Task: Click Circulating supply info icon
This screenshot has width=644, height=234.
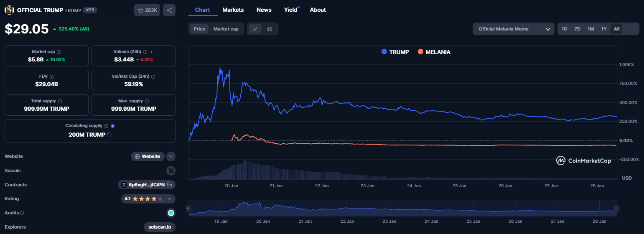Action: click(x=107, y=126)
